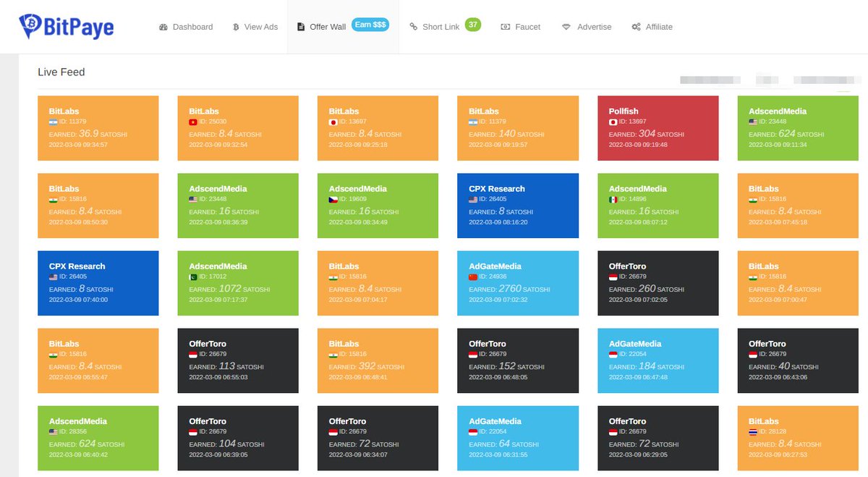Click the timestamp 2022-03-09 06:34:07
The image size is (868, 477).
[x=358, y=455]
